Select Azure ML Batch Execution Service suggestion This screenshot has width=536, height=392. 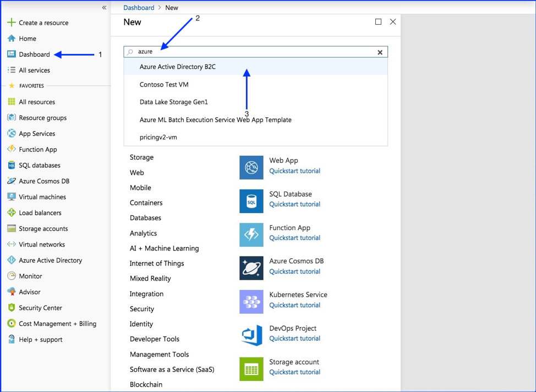click(256, 119)
